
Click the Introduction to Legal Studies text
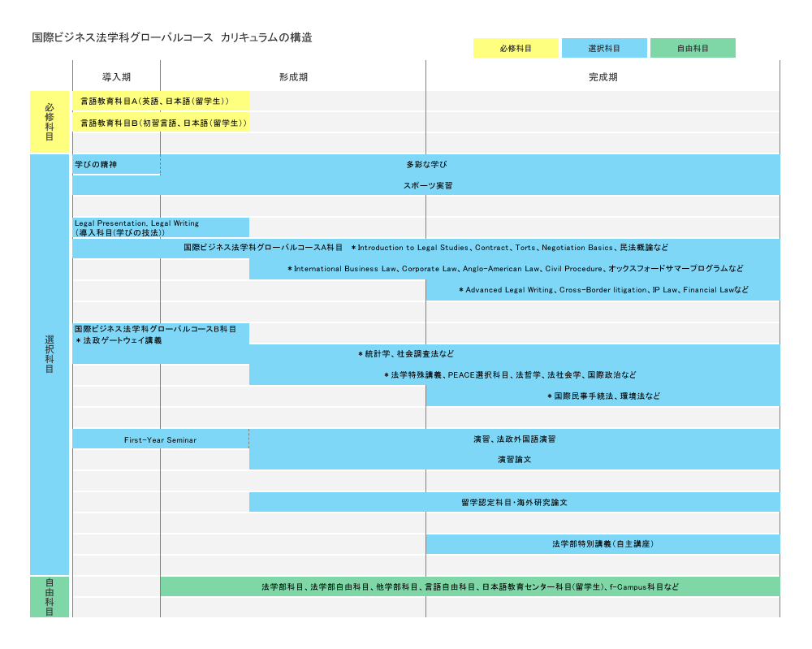click(x=412, y=248)
